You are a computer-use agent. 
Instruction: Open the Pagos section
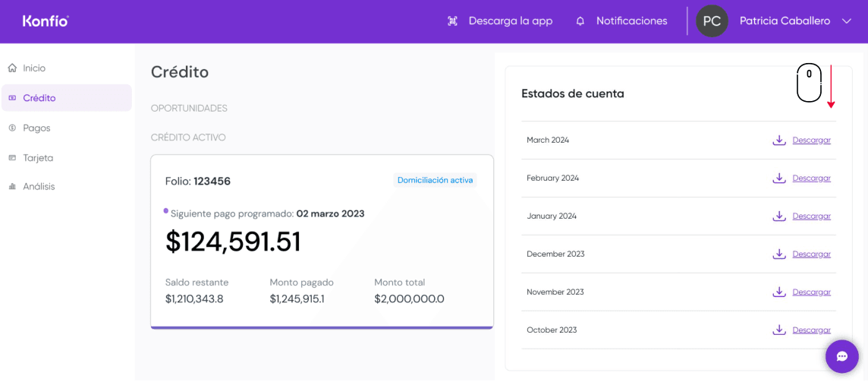pyautogui.click(x=36, y=128)
